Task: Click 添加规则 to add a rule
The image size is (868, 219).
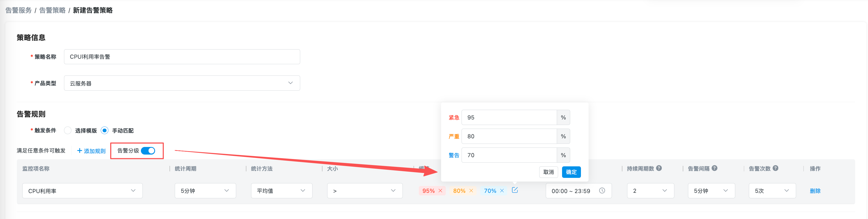Action: (x=91, y=151)
